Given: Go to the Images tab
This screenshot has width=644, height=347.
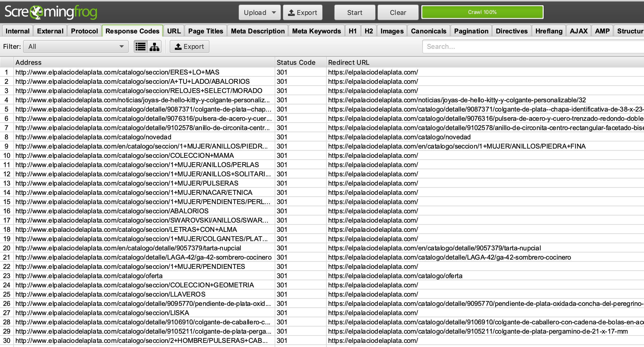Looking at the screenshot, I should (392, 31).
